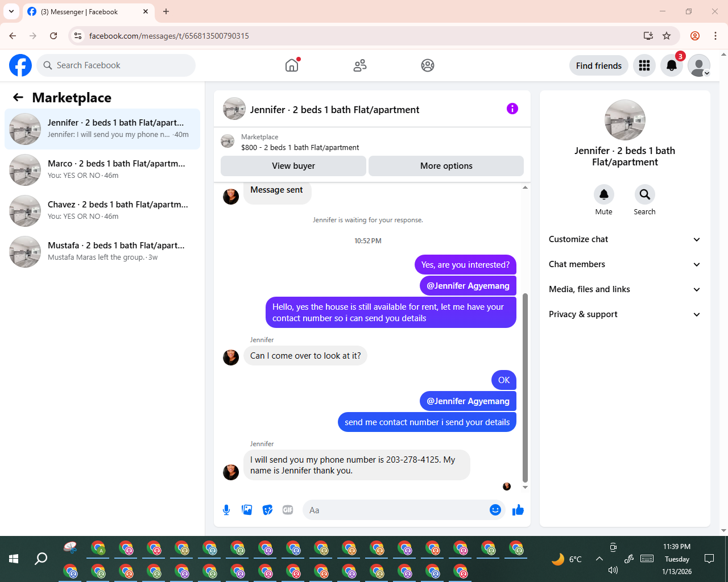The image size is (728, 582).
Task: Click the More options button
Action: click(446, 166)
